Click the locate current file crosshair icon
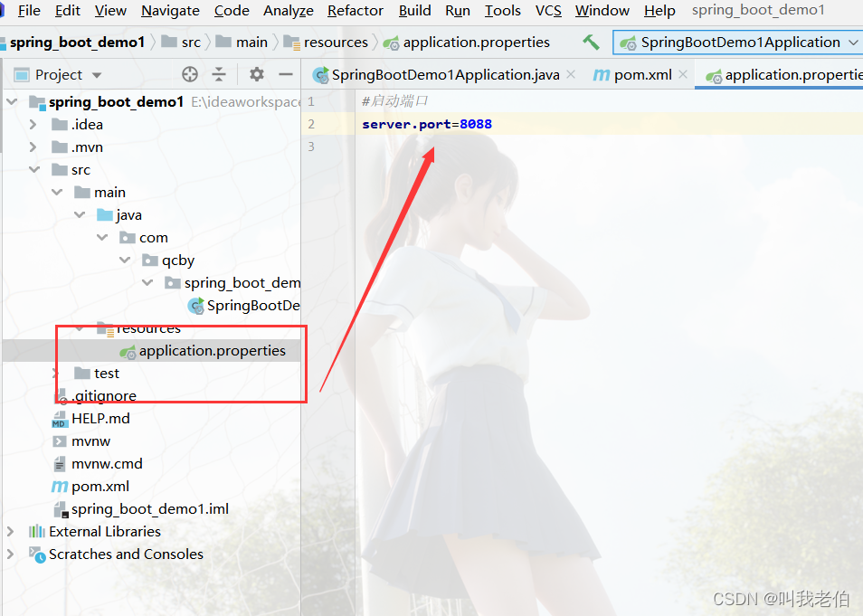Image resolution: width=863 pixels, height=616 pixels. click(x=190, y=74)
